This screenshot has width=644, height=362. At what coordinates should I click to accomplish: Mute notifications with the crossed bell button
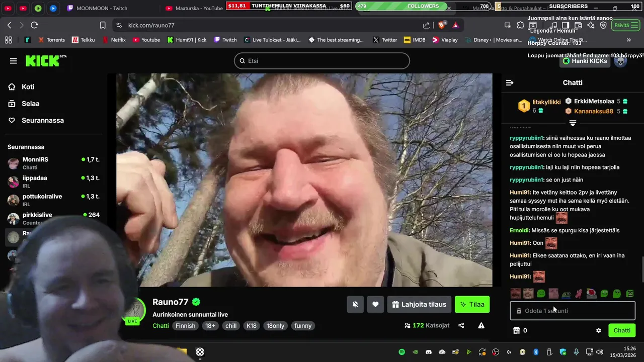click(355, 304)
